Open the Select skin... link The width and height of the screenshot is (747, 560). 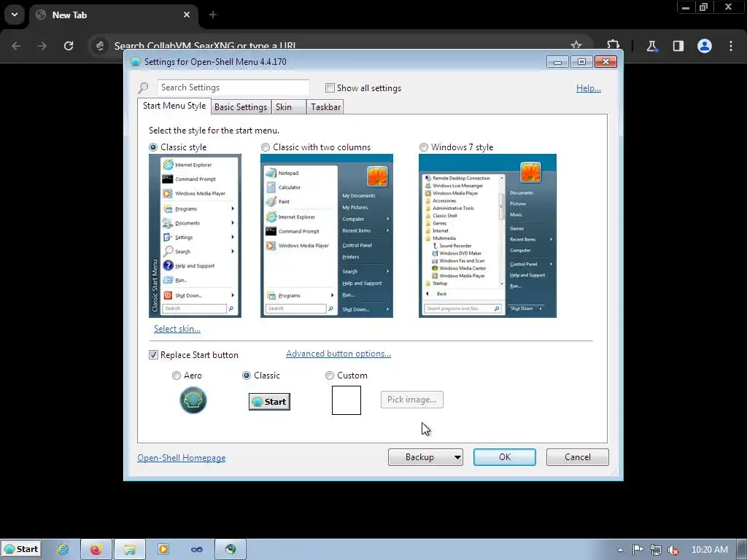[x=177, y=329]
